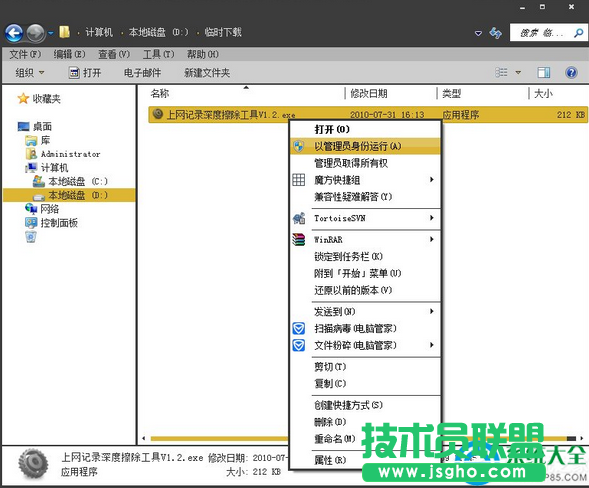The height and width of the screenshot is (488, 589).
Task: Click the Recycle Bin icon in tree
Action: coord(31,237)
